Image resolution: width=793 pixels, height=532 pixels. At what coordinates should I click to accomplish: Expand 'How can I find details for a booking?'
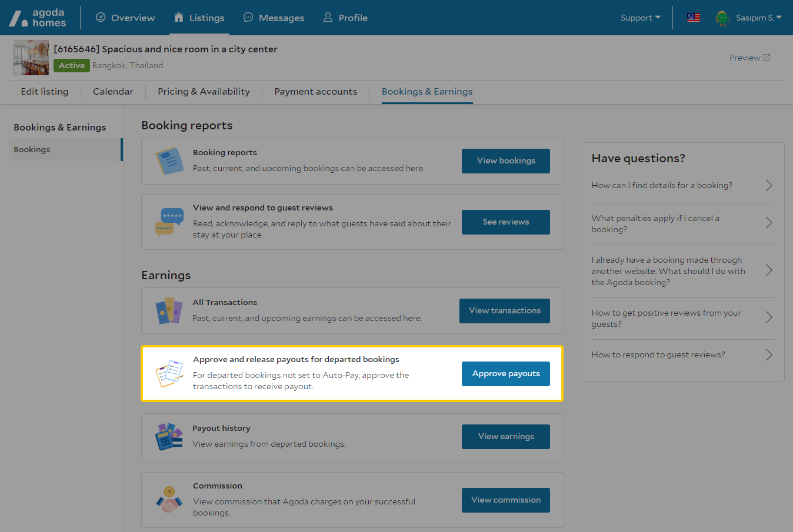pos(682,186)
